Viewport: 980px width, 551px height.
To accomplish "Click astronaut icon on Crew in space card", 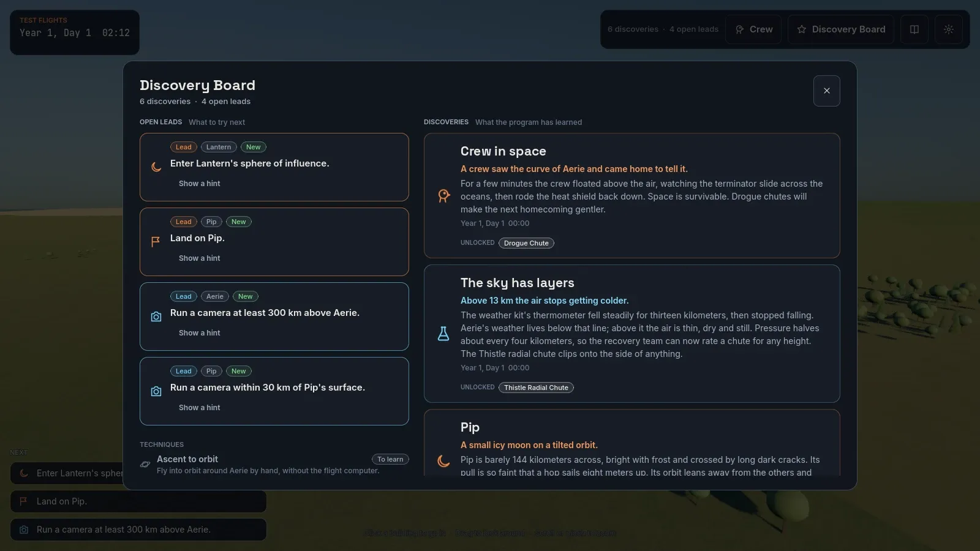I will [444, 196].
